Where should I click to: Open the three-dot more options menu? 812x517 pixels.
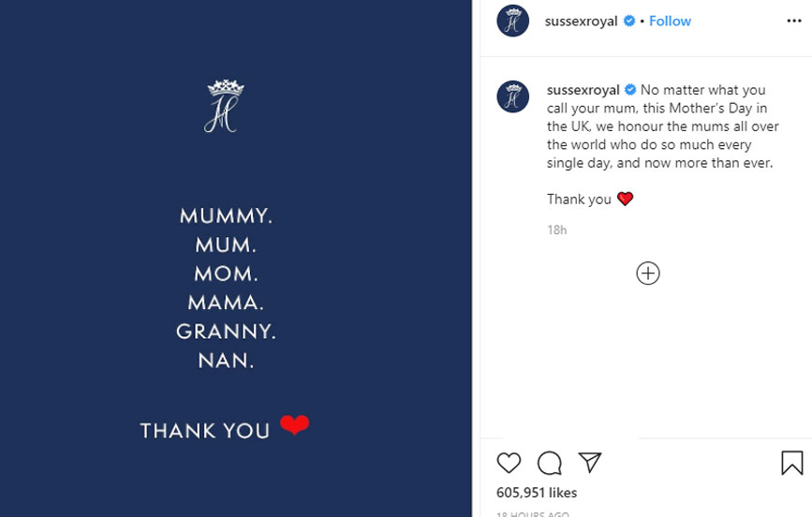(794, 21)
